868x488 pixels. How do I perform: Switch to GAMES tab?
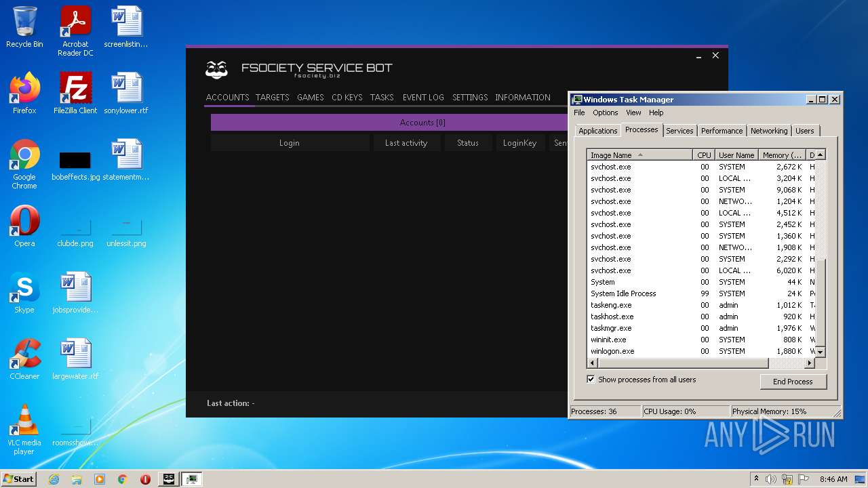click(311, 98)
